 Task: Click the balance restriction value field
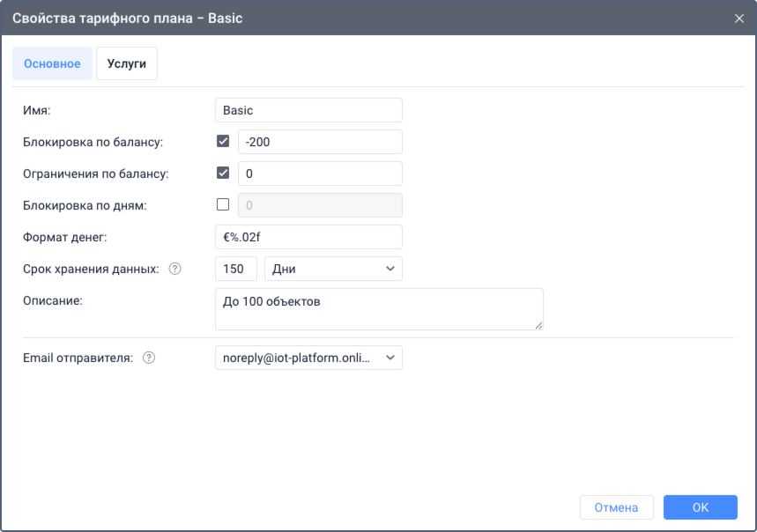[320, 174]
